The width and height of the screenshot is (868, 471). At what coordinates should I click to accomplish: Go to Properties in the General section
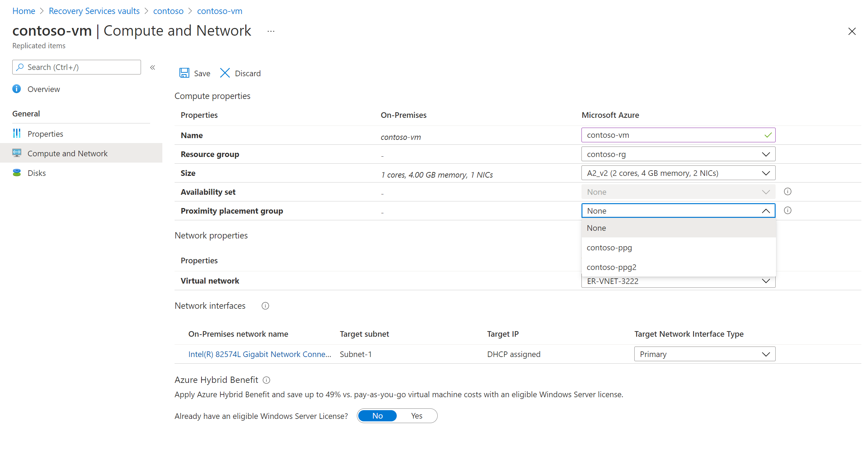point(45,134)
